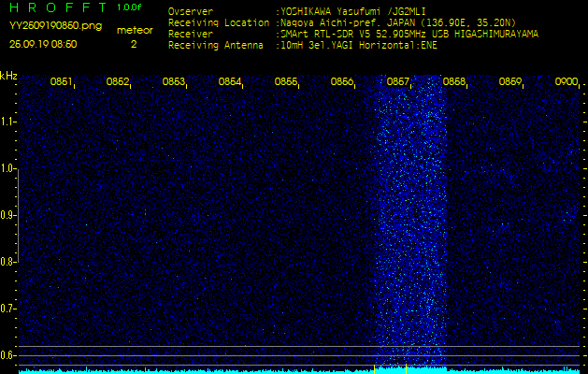The width and height of the screenshot is (588, 374).
Task: Click the 1.0 kHz axis label
Action: coord(7,169)
